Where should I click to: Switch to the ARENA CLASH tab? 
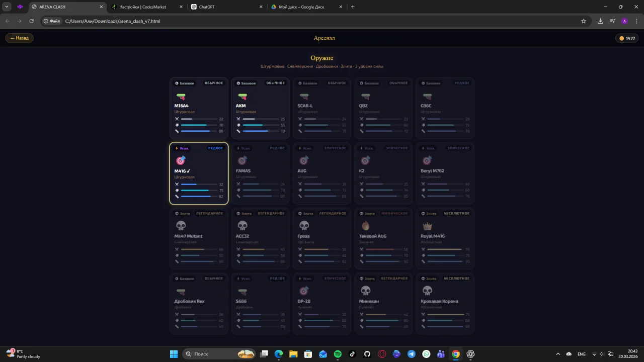[66, 7]
